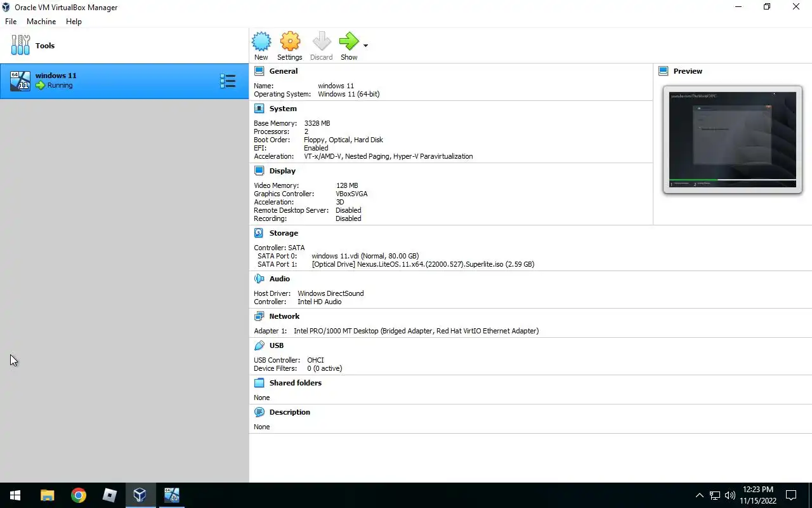Screen dimensions: 812x508
Task: Switch to the running VM window taskbar icon
Action: 171,495
